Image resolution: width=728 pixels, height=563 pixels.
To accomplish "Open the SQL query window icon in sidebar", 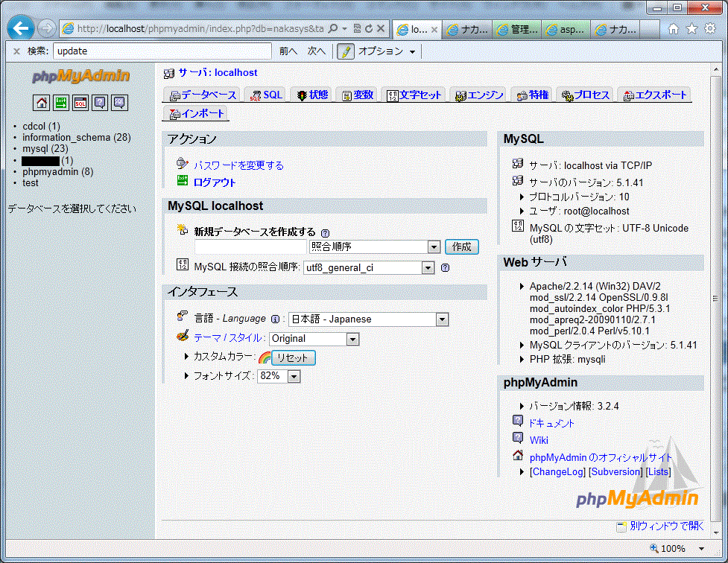I will coord(80,103).
